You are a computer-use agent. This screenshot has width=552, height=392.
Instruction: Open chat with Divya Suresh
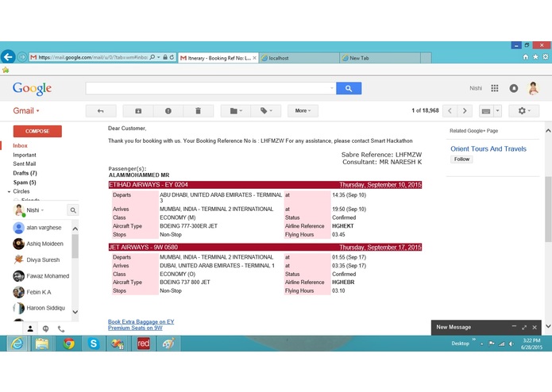click(x=42, y=259)
